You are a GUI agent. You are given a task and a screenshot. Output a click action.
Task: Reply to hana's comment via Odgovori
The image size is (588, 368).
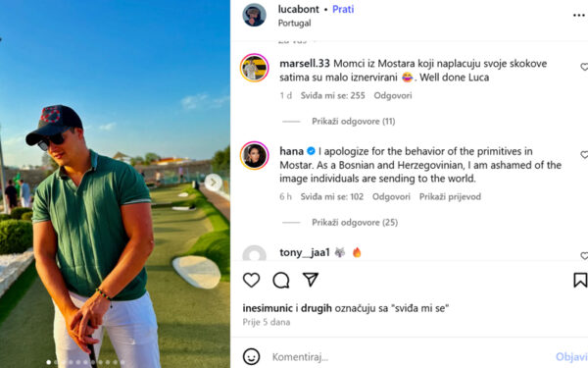[391, 197]
